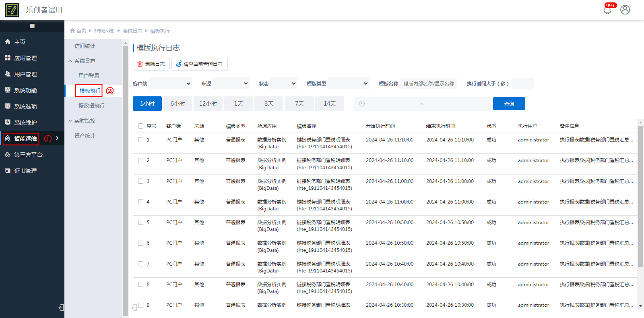The height and width of the screenshot is (318, 644).
Task: Select the 7天 time range tab
Action: (299, 104)
